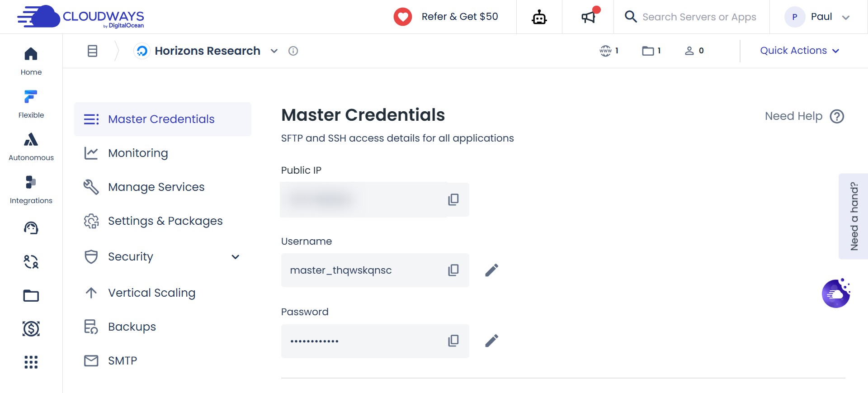The height and width of the screenshot is (393, 868).
Task: Click the Need Help question mark icon
Action: (837, 116)
